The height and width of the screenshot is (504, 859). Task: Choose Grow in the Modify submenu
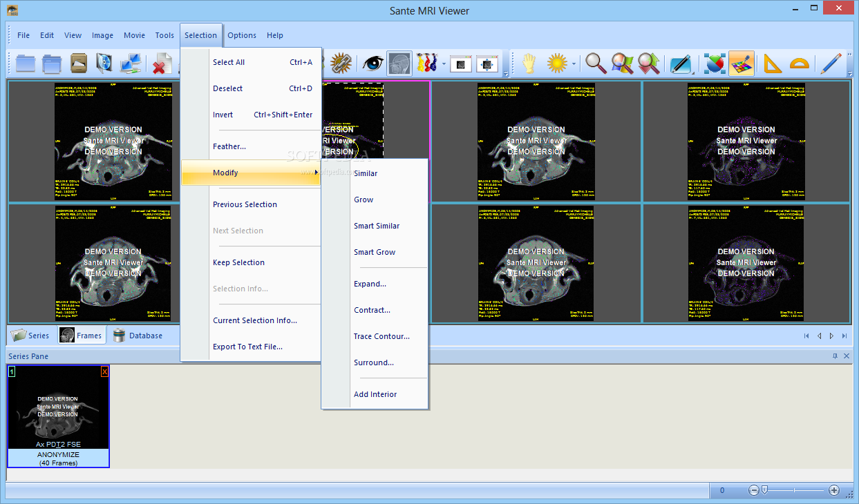375,200
